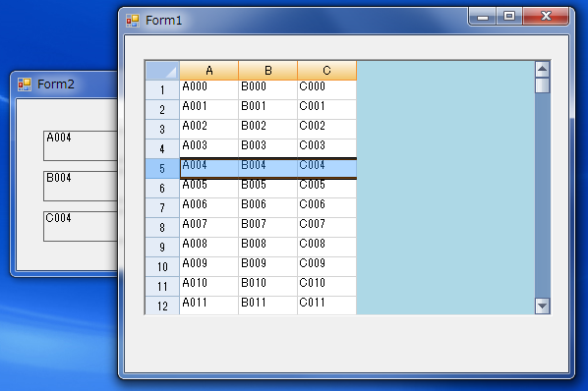Maximize the Form1 window
588x391 pixels.
(509, 17)
